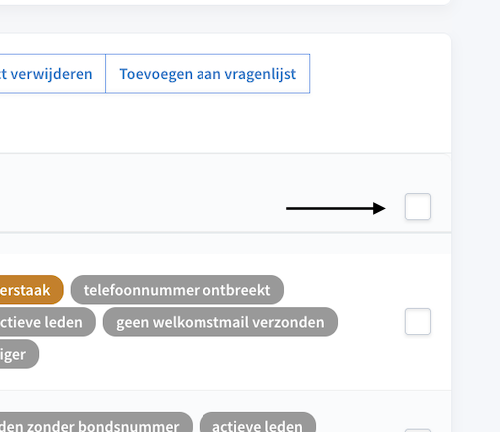Click the partially visible verwijderen button

click(x=53, y=74)
